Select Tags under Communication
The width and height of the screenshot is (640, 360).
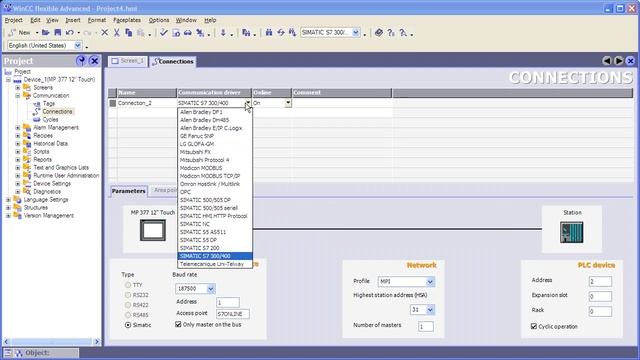point(49,104)
